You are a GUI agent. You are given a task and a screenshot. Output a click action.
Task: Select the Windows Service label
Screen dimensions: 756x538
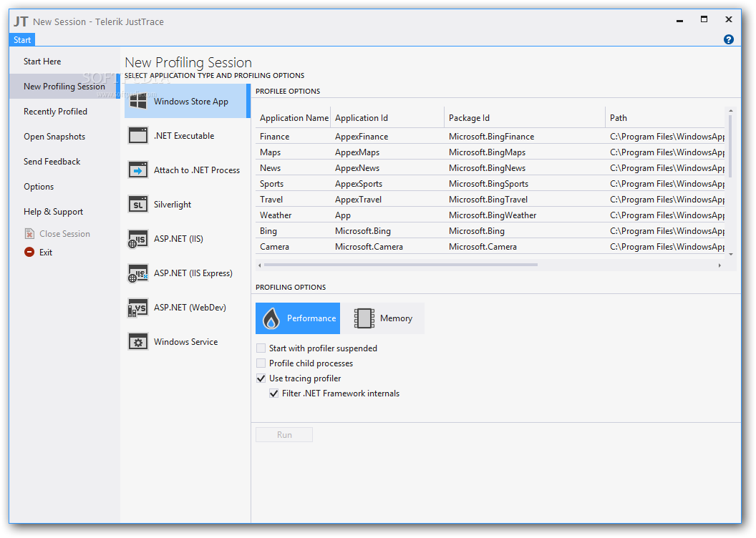(185, 342)
